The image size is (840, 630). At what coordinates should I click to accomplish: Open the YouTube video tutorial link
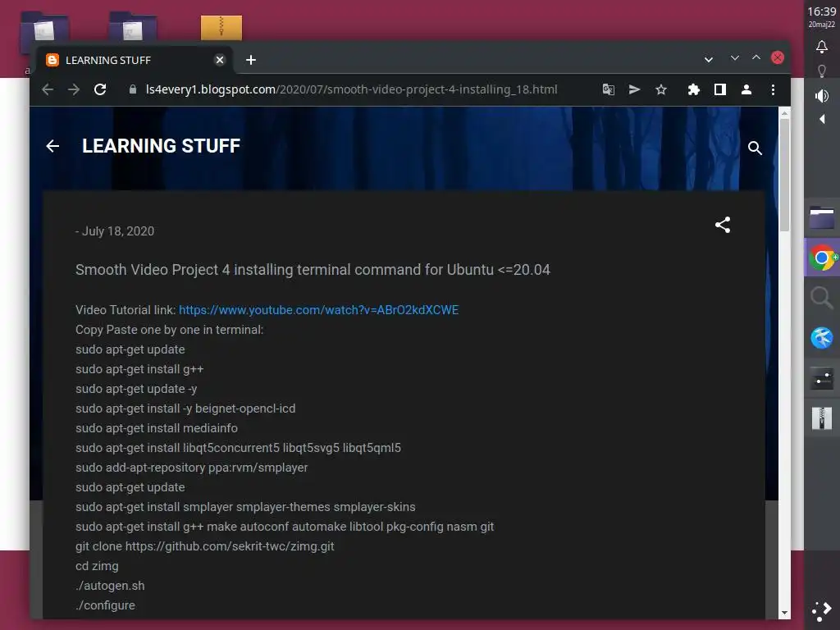coord(319,310)
